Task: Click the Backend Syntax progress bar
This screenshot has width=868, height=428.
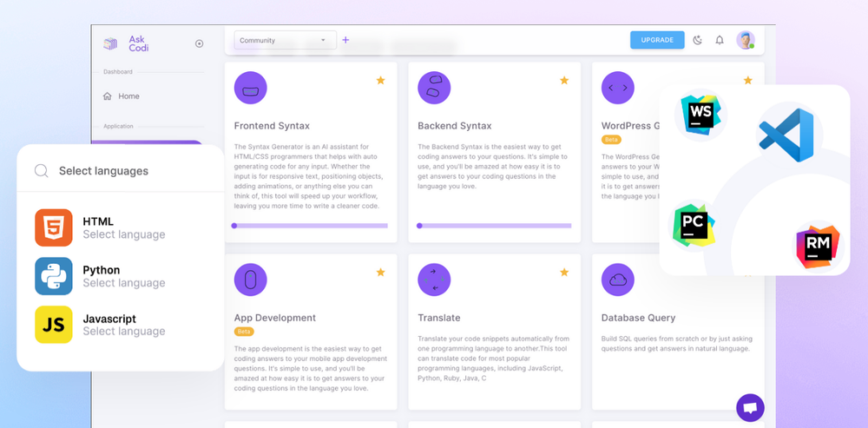Action: 494,226
